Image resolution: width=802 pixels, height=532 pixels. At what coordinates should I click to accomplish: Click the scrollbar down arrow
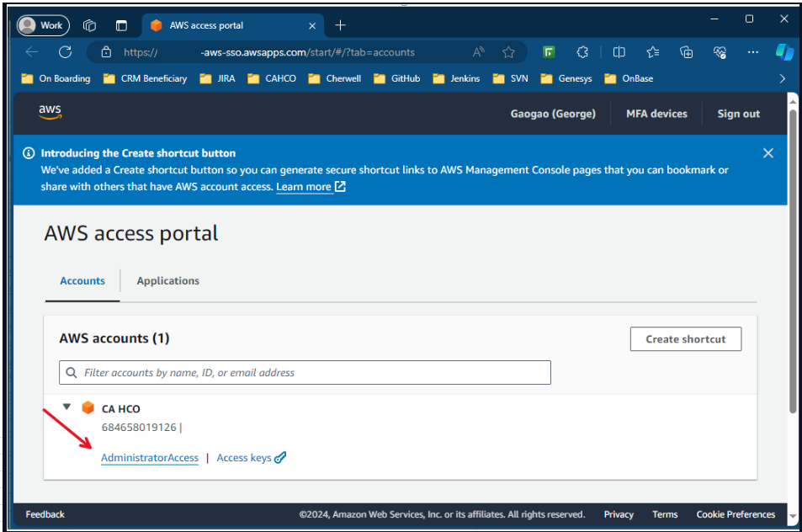[793, 516]
